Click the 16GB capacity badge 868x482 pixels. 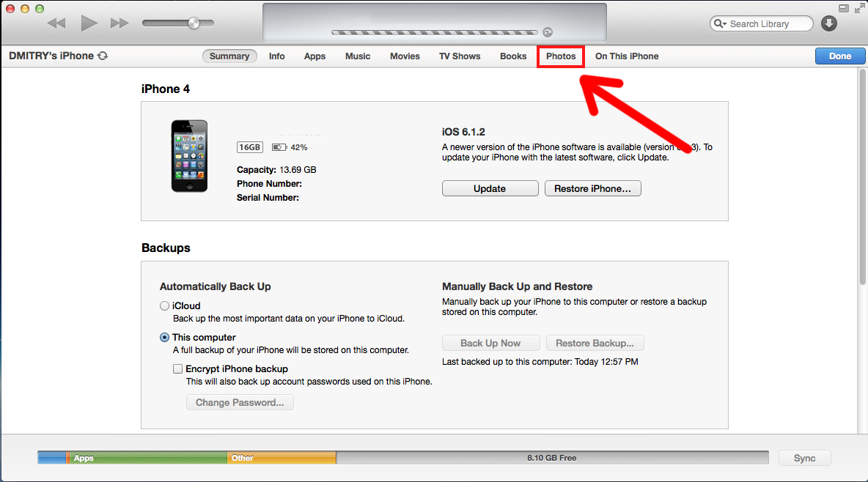click(250, 147)
